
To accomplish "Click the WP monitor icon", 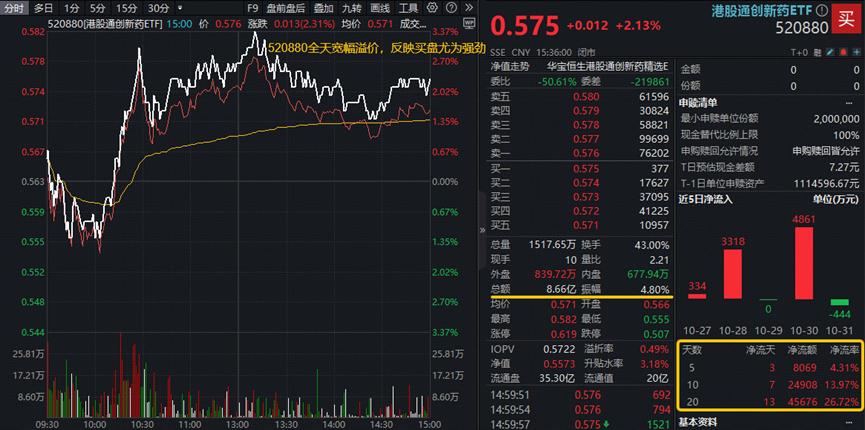I will (x=469, y=24).
